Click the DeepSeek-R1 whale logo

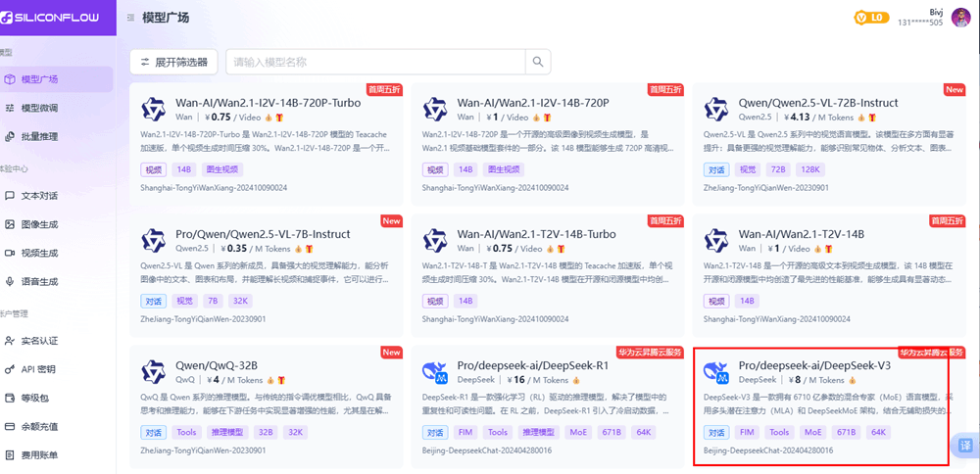click(435, 372)
